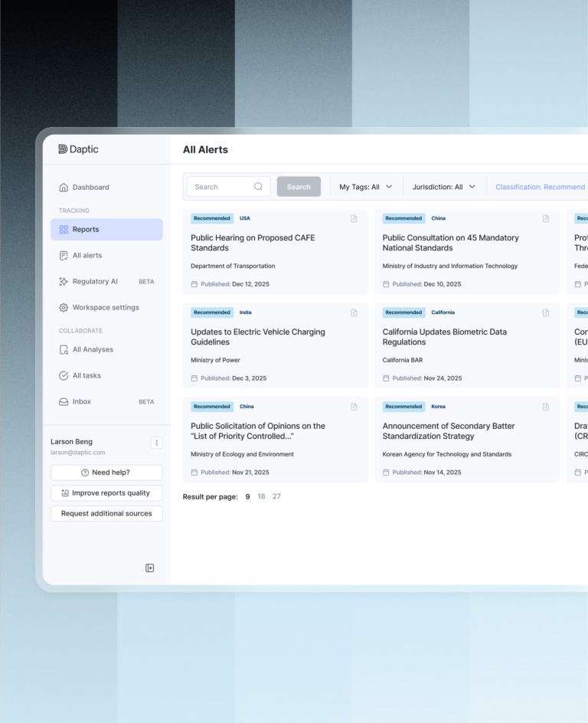Set results per page to 18
Screen dimensions: 588x723
[x=261, y=496]
